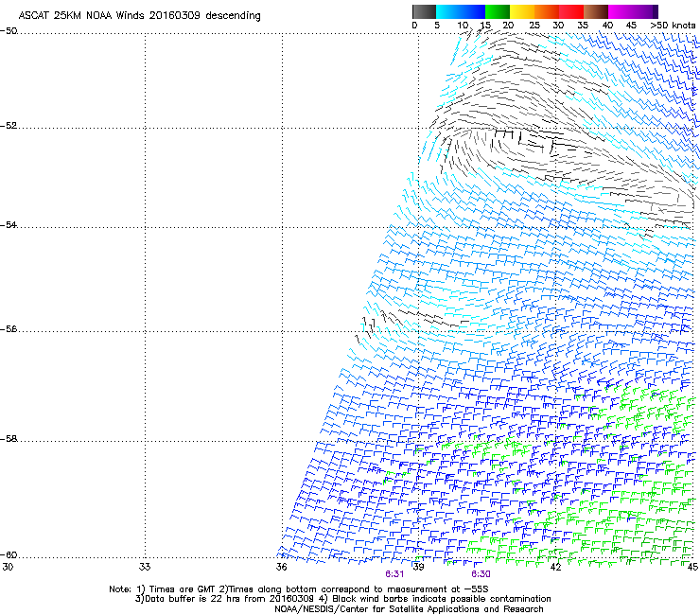
Task: Click the '-56' latitude axis label
Action: click(x=9, y=329)
